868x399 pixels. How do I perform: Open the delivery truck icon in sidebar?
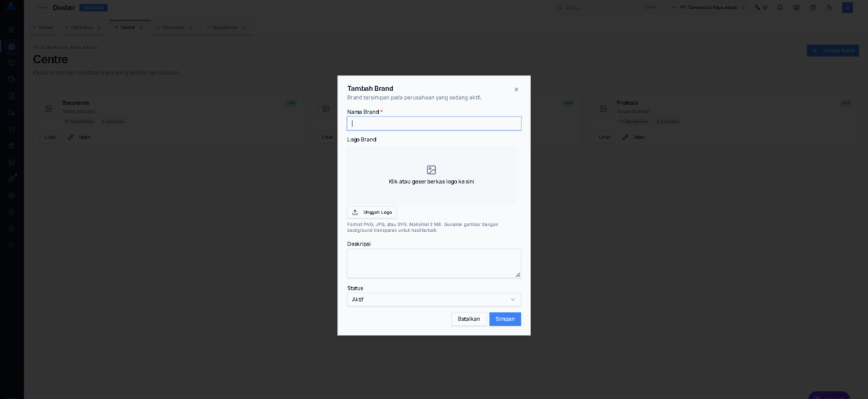point(12,113)
